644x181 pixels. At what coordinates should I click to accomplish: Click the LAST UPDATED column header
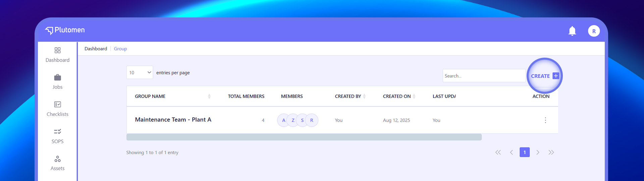(444, 97)
